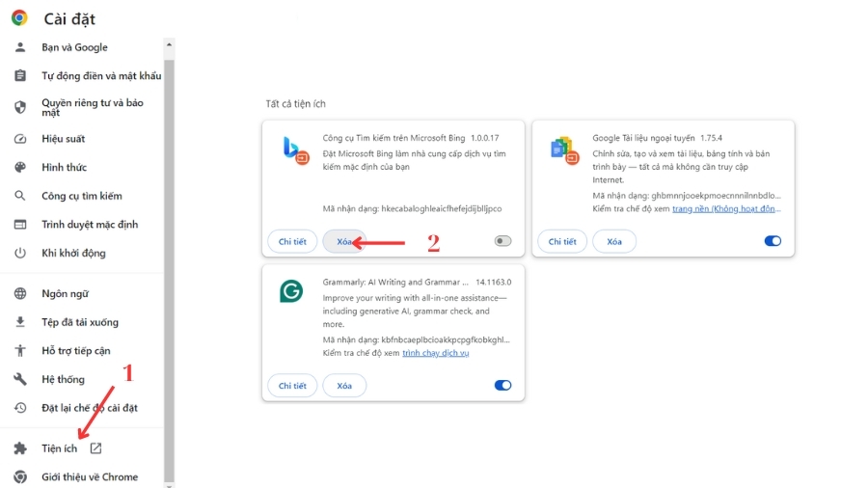Click Xóa to remove Grammarly
Screen dimensions: 868x488
tap(344, 386)
